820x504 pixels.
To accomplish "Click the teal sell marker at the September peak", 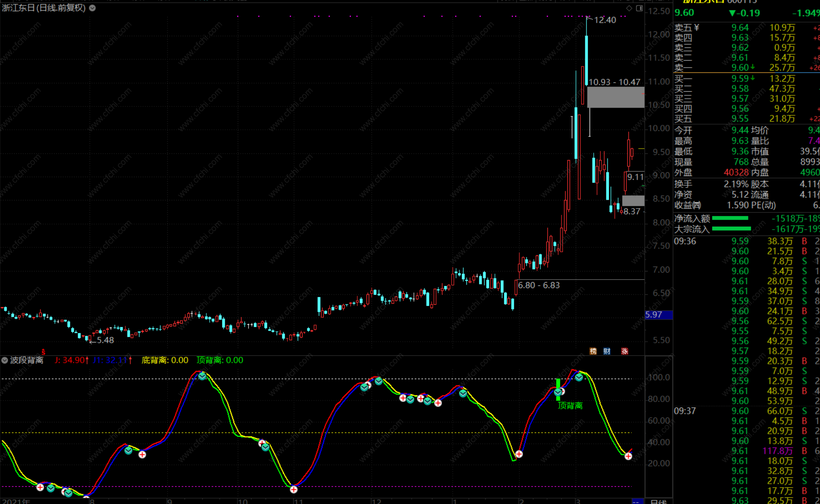I will 202,376.
